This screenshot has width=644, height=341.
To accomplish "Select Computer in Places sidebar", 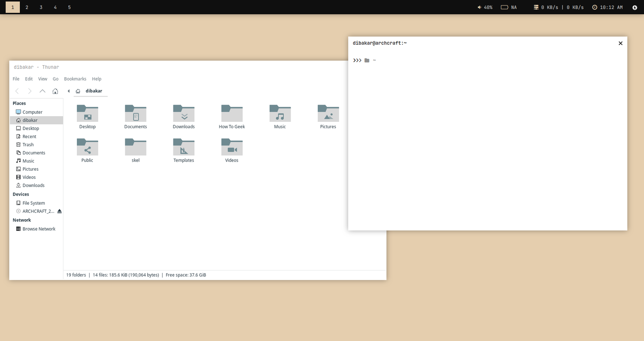I will pyautogui.click(x=36, y=112).
